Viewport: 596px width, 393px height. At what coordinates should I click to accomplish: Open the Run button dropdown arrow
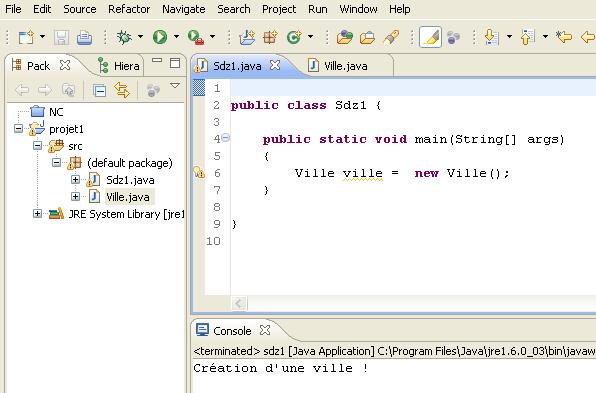click(176, 37)
